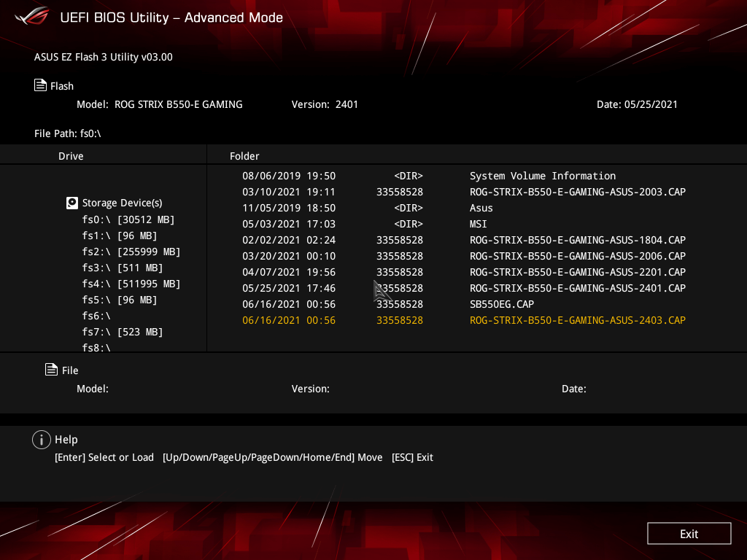Select drive fs8:\
747x560 pixels.
pyautogui.click(x=96, y=348)
